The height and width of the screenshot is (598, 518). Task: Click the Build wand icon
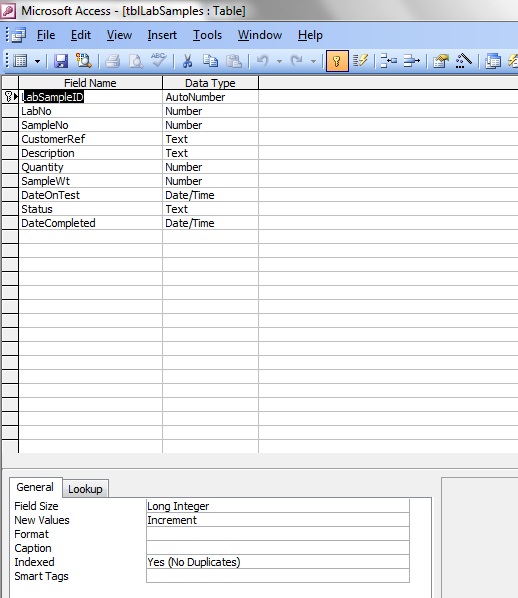tap(463, 61)
